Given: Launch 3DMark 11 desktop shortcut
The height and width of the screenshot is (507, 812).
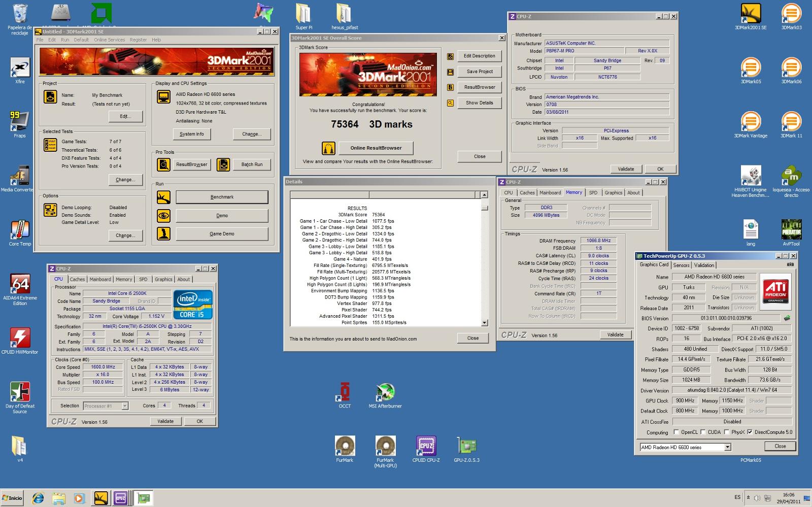Looking at the screenshot, I should click(791, 124).
